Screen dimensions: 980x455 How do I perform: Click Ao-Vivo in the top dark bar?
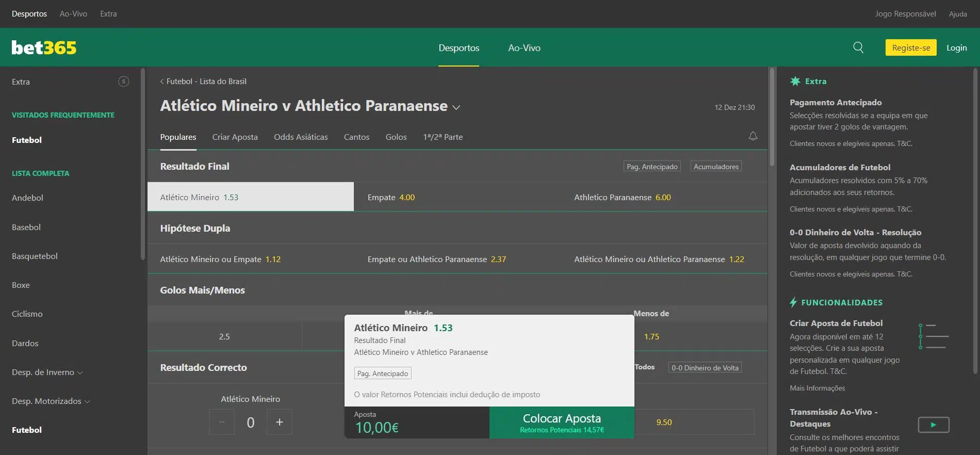[x=73, y=14]
